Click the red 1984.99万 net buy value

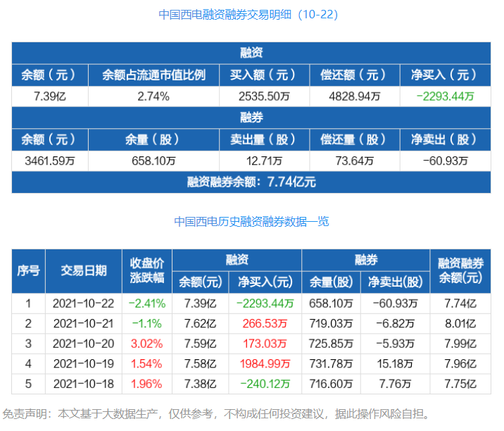[265, 364]
